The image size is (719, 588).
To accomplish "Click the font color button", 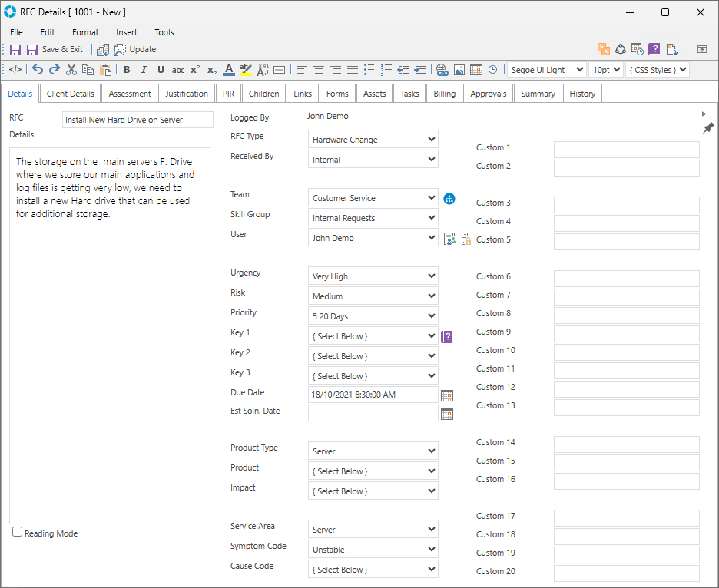I will pyautogui.click(x=229, y=70).
